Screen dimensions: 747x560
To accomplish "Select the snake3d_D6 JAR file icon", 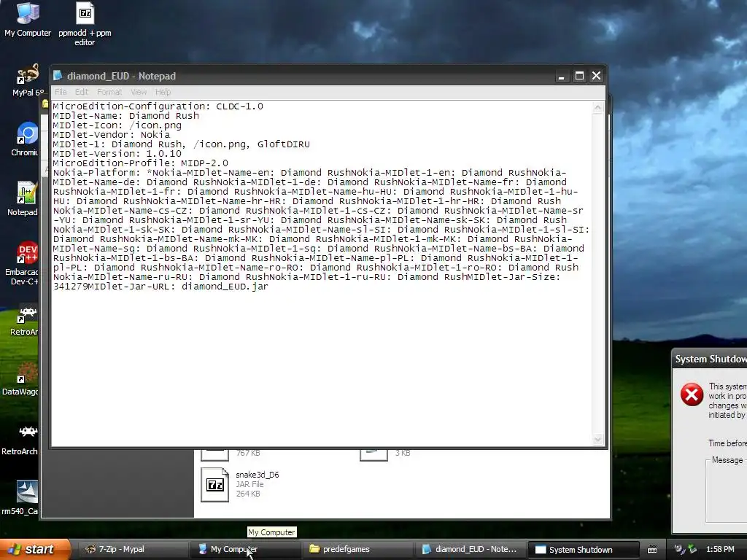I will 214,484.
